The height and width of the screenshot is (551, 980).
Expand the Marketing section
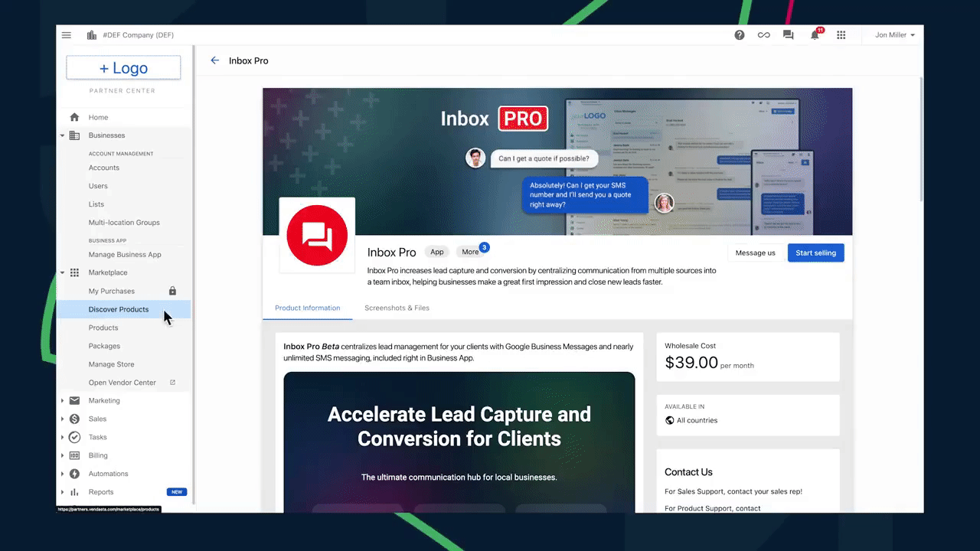[x=63, y=401]
